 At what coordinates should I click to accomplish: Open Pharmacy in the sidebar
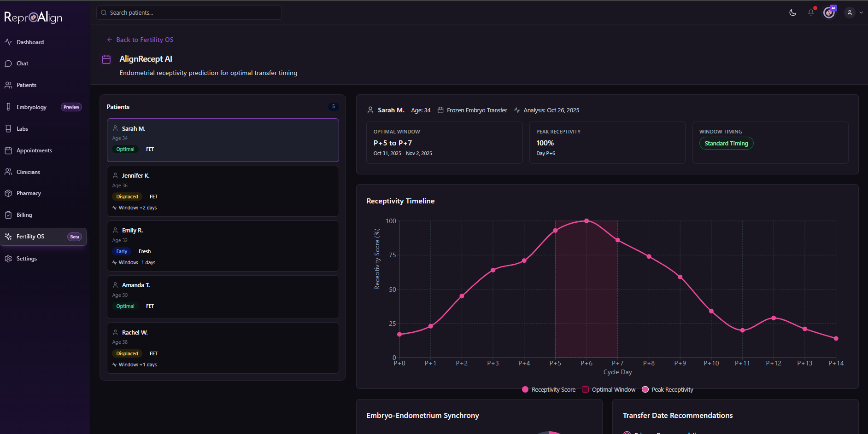pyautogui.click(x=29, y=193)
